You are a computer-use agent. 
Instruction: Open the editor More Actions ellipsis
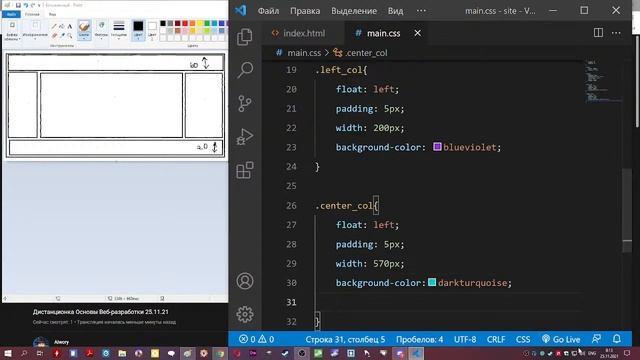616,33
